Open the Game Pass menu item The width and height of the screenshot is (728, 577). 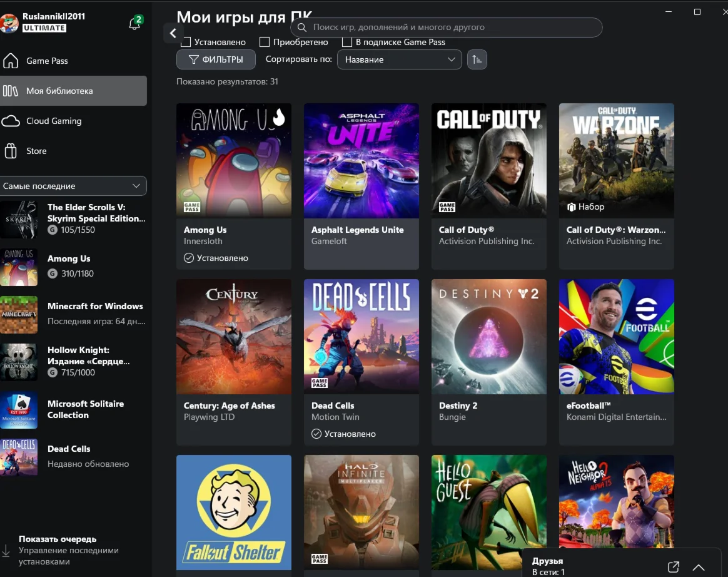click(x=73, y=61)
